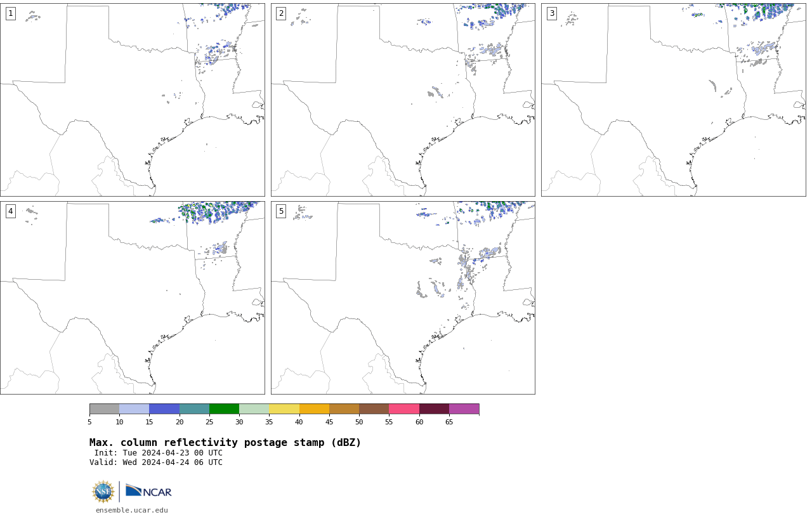812x517 pixels.
Task: Click the colorbar tick label 5
Action: (x=89, y=422)
